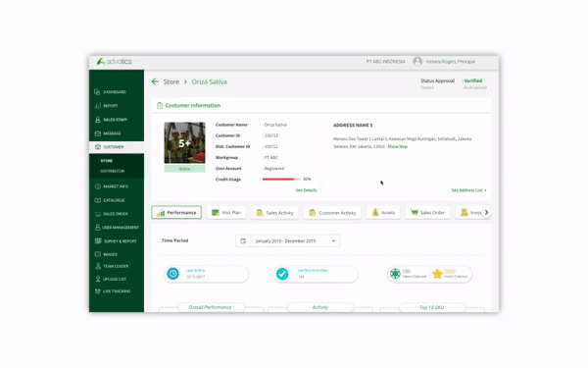Click the user avatar icon in header
This screenshot has height=368, width=588.
point(417,61)
